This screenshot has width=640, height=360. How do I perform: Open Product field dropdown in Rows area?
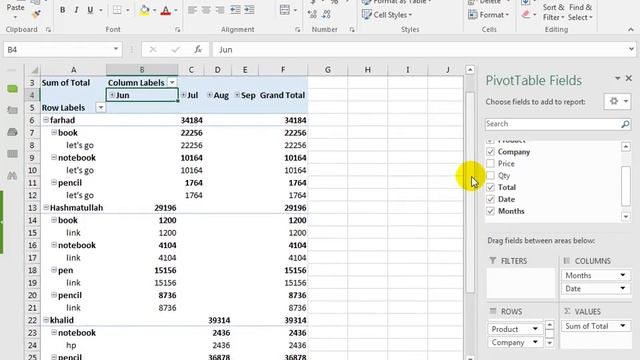click(535, 329)
